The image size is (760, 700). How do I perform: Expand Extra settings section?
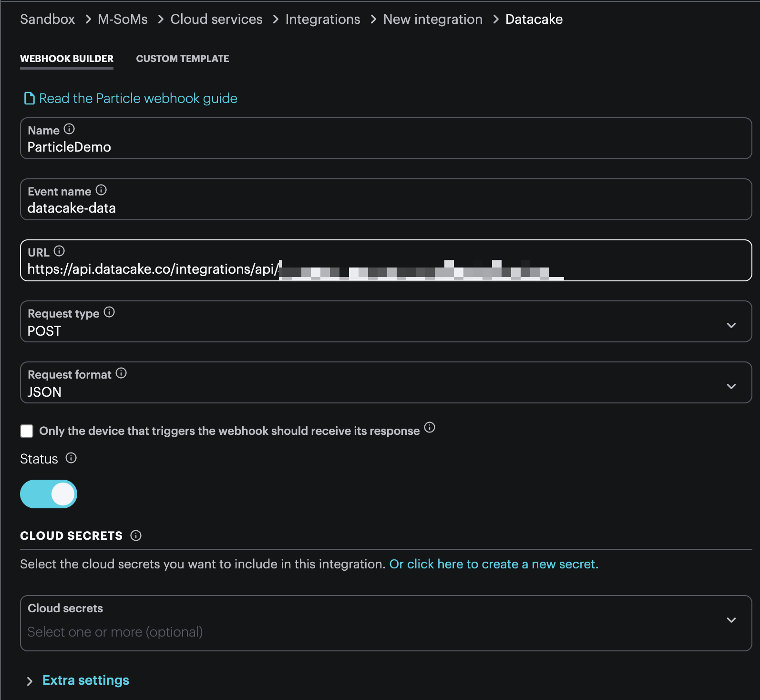coord(78,680)
